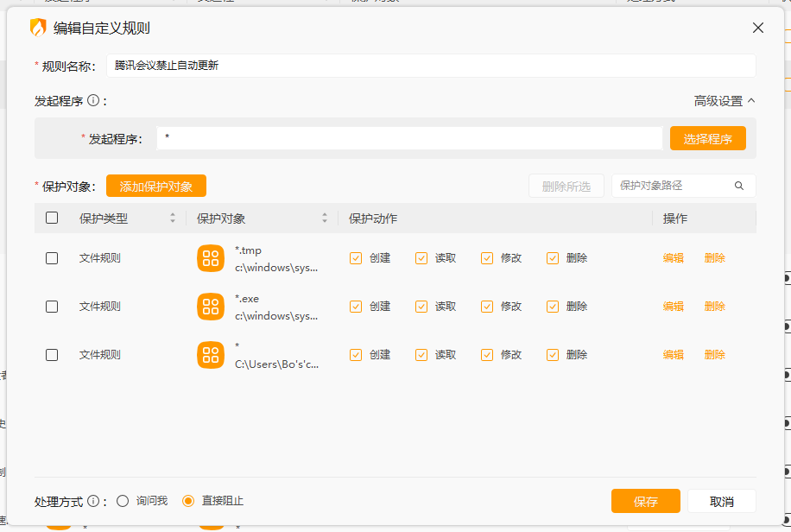This screenshot has width=791, height=532.
Task: Uncheck 创建 for the *.tmp rule
Action: click(356, 258)
